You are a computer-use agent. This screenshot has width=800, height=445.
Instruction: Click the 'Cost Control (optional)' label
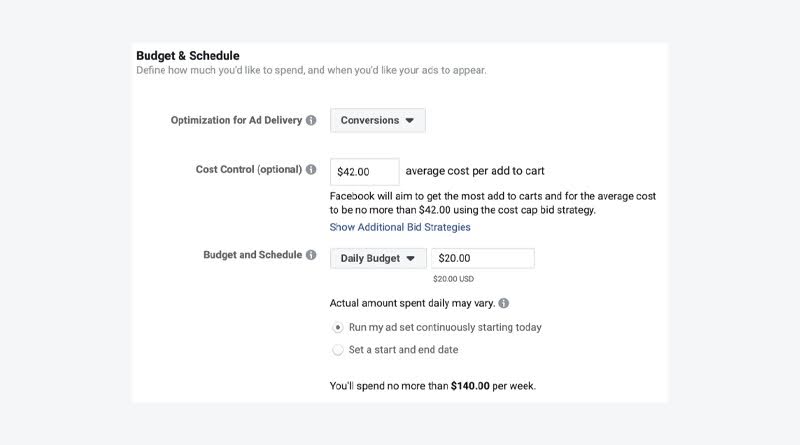248,169
